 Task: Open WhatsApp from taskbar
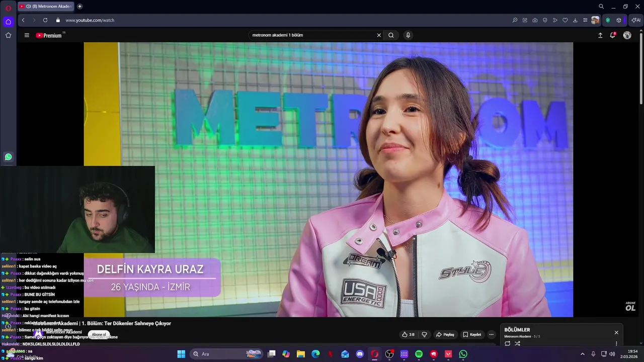pos(463,354)
